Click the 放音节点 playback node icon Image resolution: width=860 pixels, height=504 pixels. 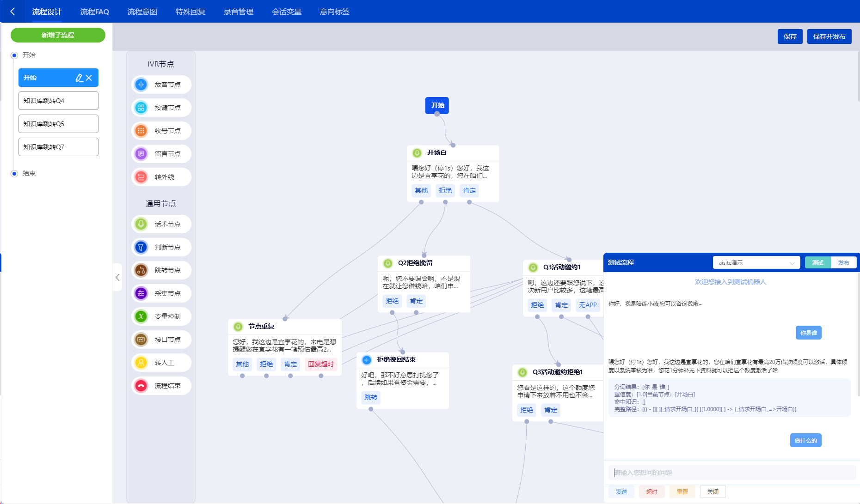(141, 85)
